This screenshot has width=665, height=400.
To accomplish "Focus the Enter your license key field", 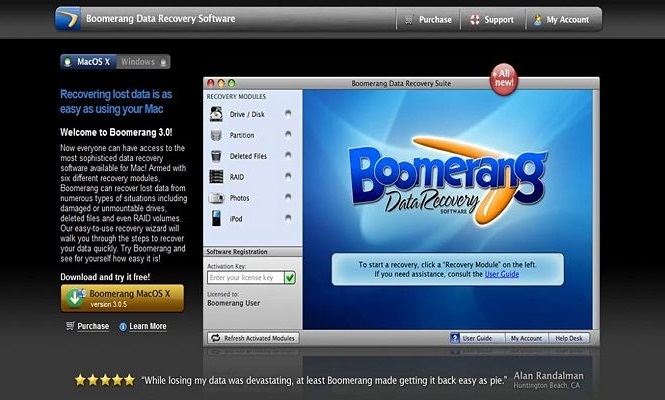I will click(246, 278).
